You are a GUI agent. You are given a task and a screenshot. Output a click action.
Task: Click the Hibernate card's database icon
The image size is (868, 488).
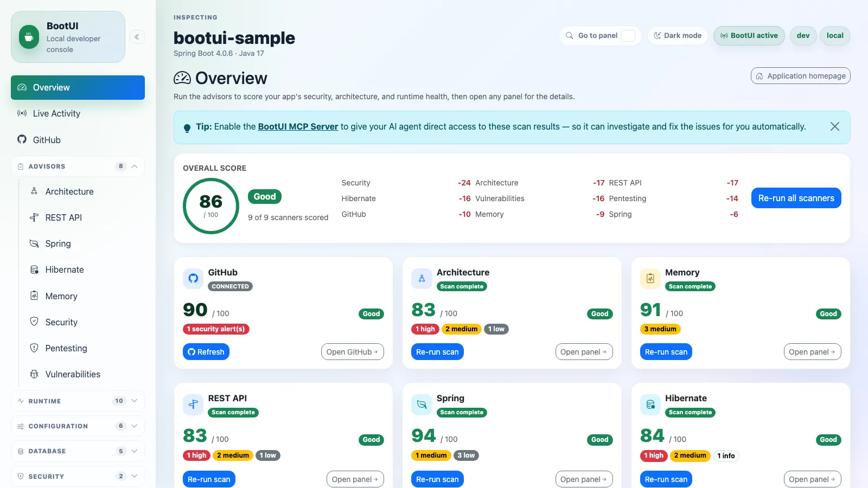click(x=650, y=404)
